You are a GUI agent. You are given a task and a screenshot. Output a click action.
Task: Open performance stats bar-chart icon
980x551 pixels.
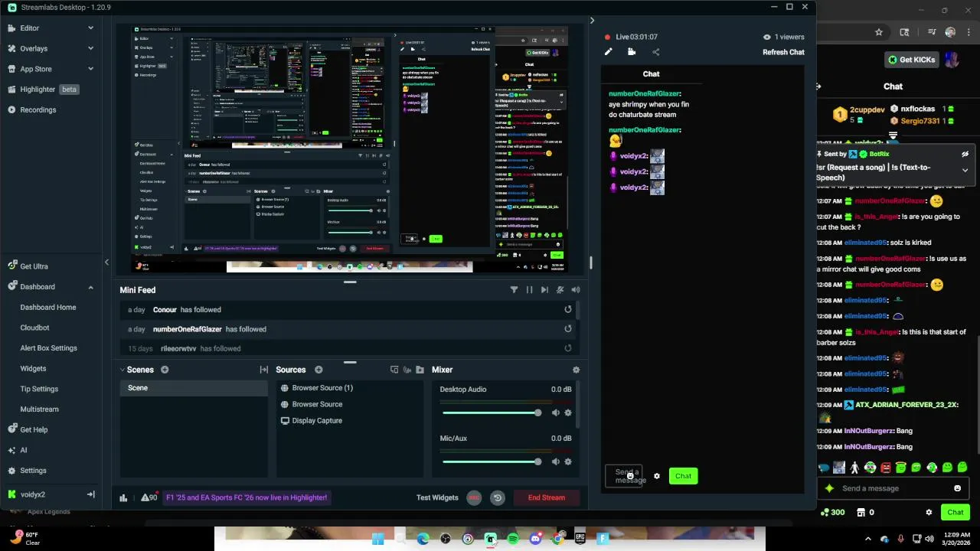[123, 497]
